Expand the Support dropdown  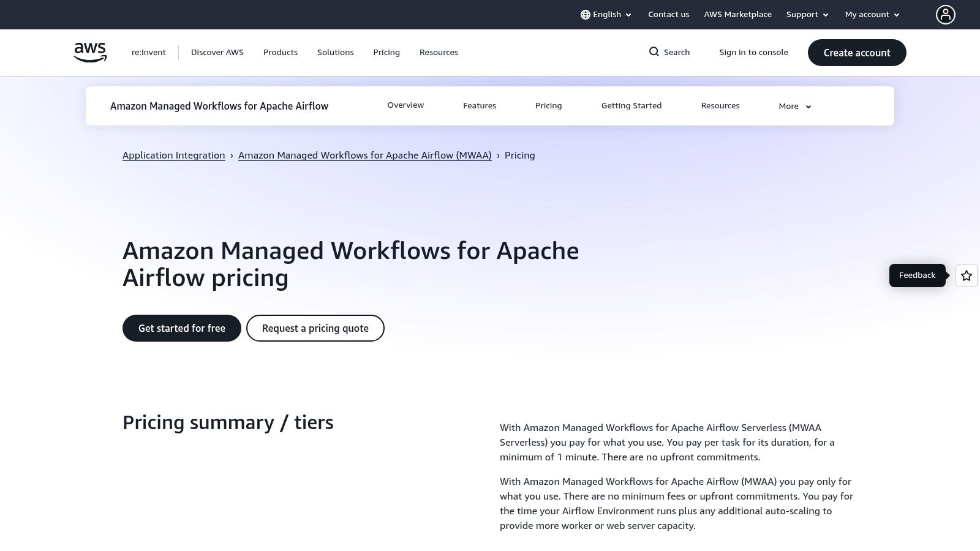[806, 14]
